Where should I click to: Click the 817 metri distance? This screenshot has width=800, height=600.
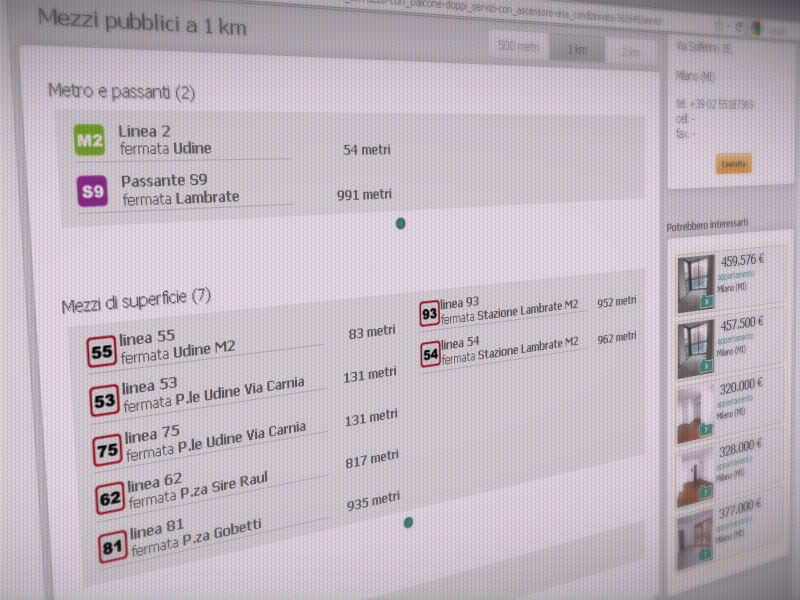[372, 459]
